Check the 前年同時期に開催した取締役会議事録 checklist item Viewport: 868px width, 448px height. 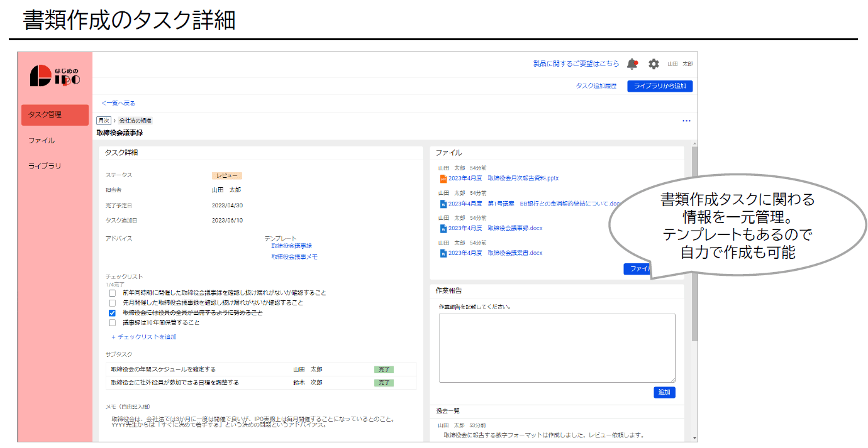(112, 293)
